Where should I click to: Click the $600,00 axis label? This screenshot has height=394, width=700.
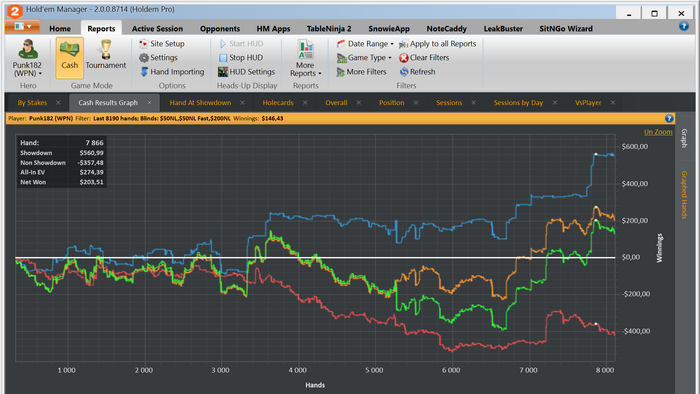(634, 146)
